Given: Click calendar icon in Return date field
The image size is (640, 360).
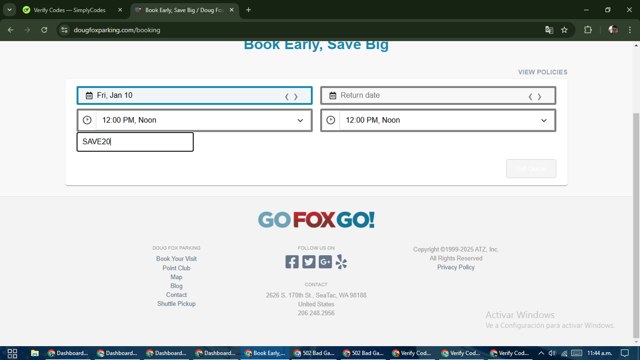Looking at the screenshot, I should pos(333,96).
